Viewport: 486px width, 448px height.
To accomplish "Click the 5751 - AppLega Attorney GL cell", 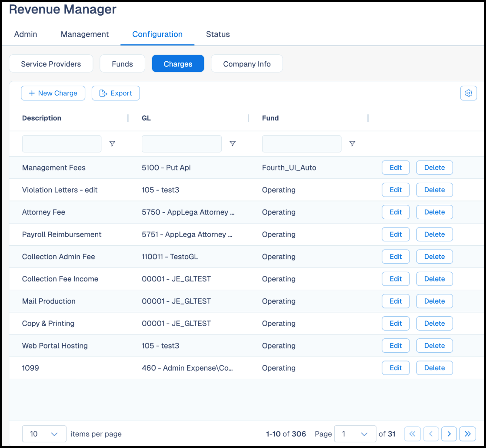I will coord(187,234).
